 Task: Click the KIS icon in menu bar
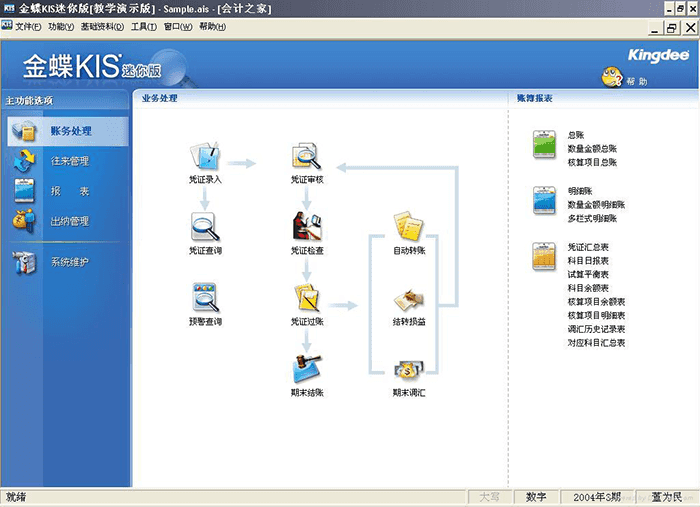tap(7, 26)
